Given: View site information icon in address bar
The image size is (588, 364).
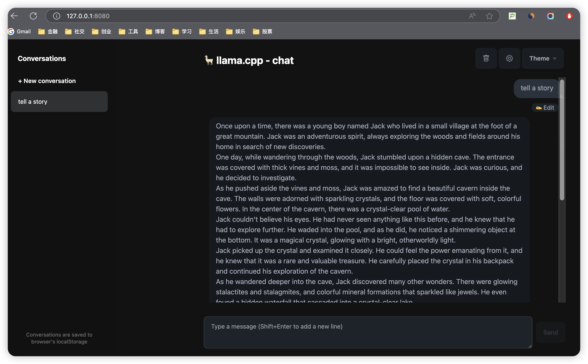Looking at the screenshot, I should pos(57,16).
